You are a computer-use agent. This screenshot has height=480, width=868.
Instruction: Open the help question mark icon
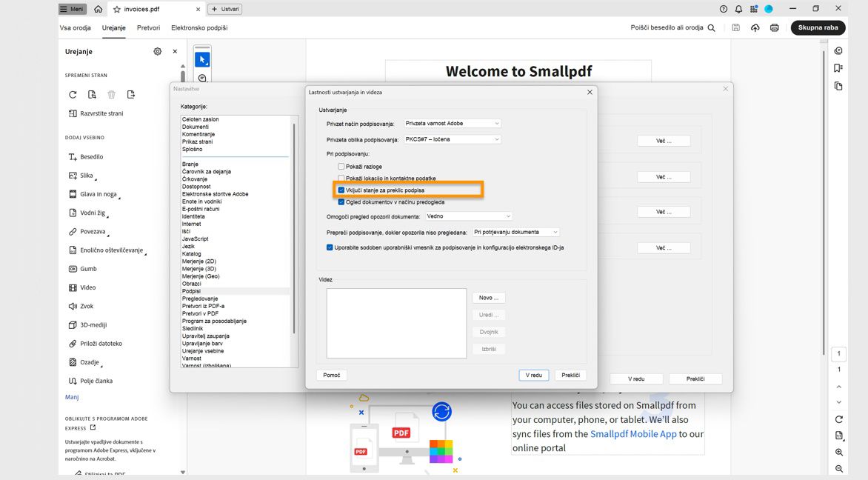click(724, 9)
